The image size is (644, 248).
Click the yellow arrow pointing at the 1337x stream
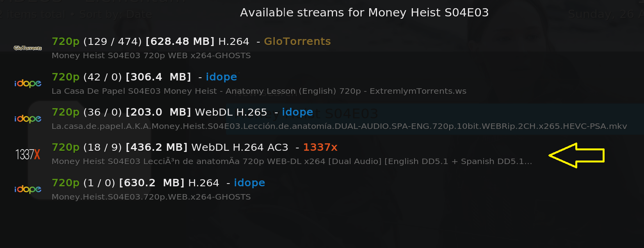(x=576, y=155)
